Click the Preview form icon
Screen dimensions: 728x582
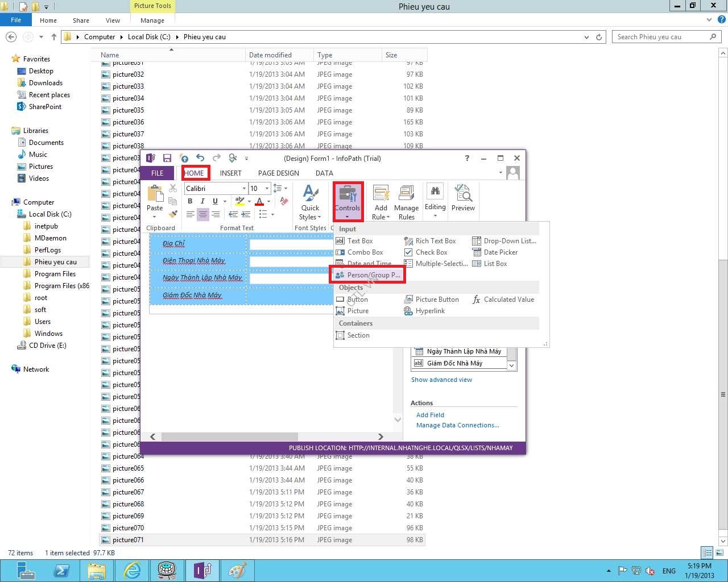[463, 198]
